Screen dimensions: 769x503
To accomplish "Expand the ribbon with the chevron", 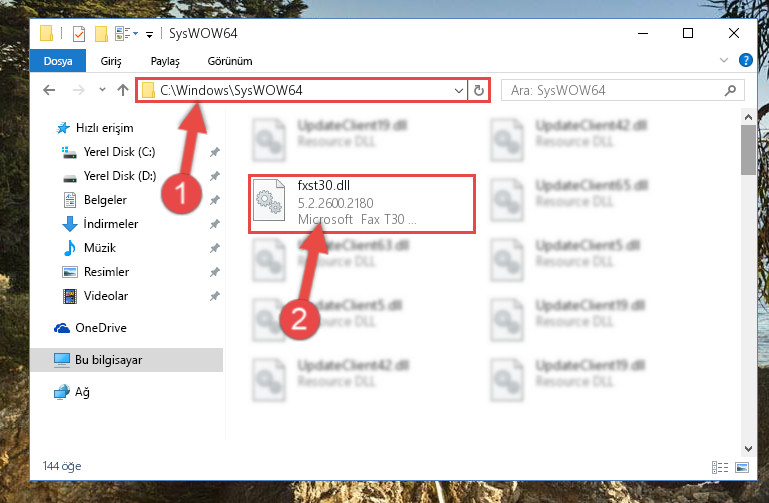I will click(x=723, y=60).
